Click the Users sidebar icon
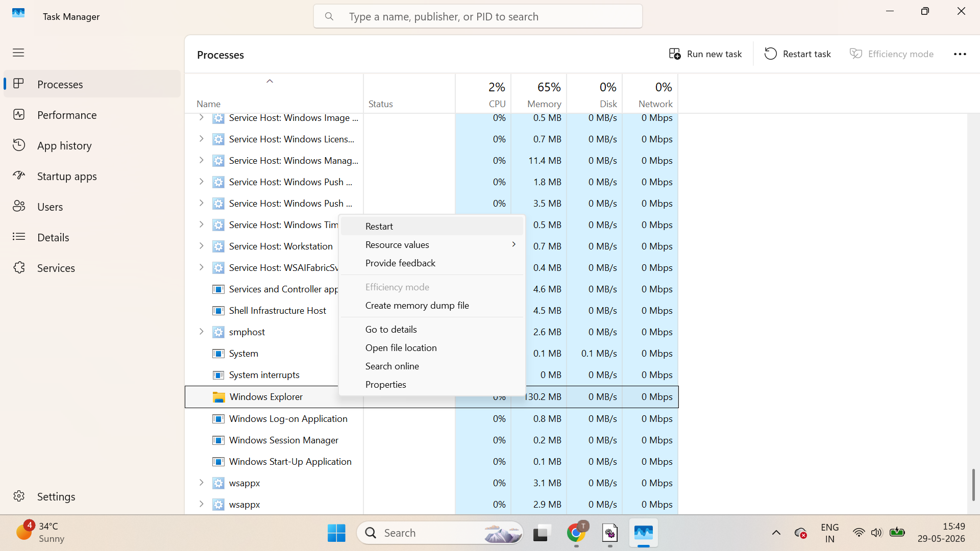The image size is (980, 551). 19,206
